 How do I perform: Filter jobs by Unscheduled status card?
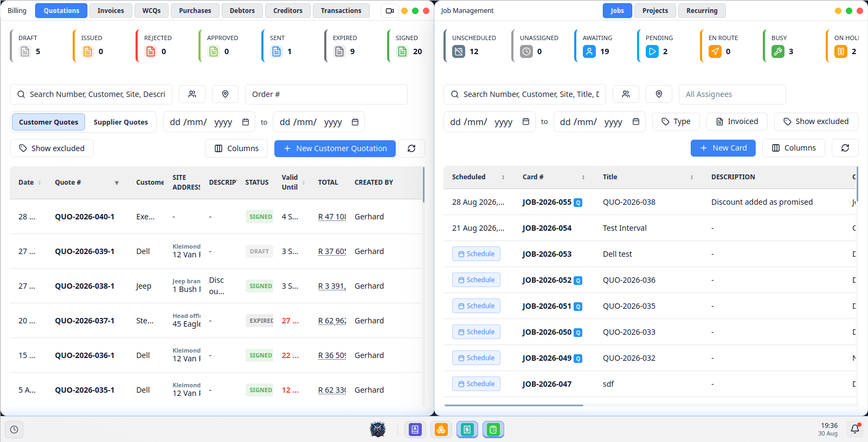(x=472, y=46)
